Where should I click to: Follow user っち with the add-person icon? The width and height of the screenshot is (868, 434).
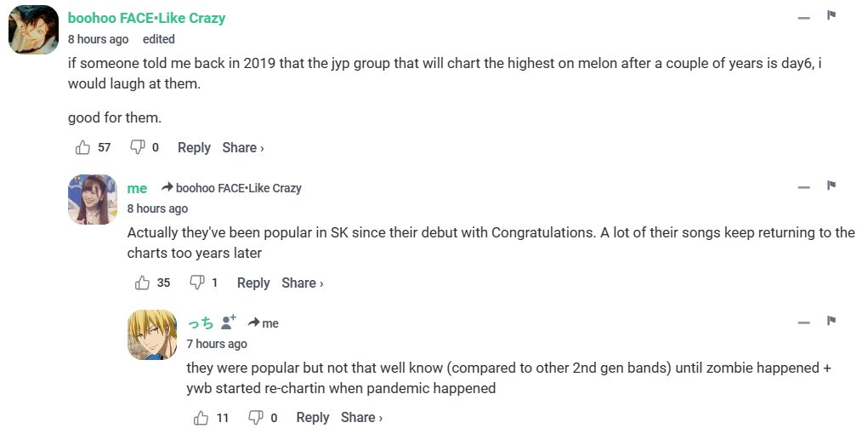pos(228,323)
